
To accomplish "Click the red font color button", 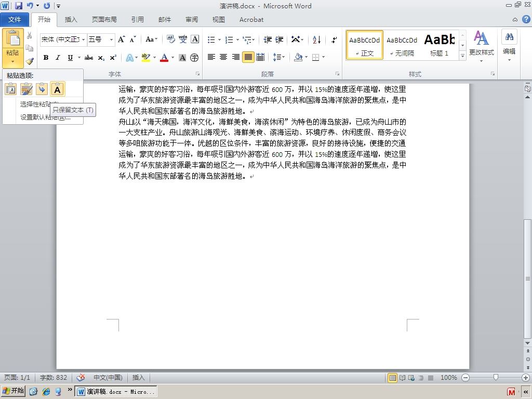I will (x=164, y=58).
